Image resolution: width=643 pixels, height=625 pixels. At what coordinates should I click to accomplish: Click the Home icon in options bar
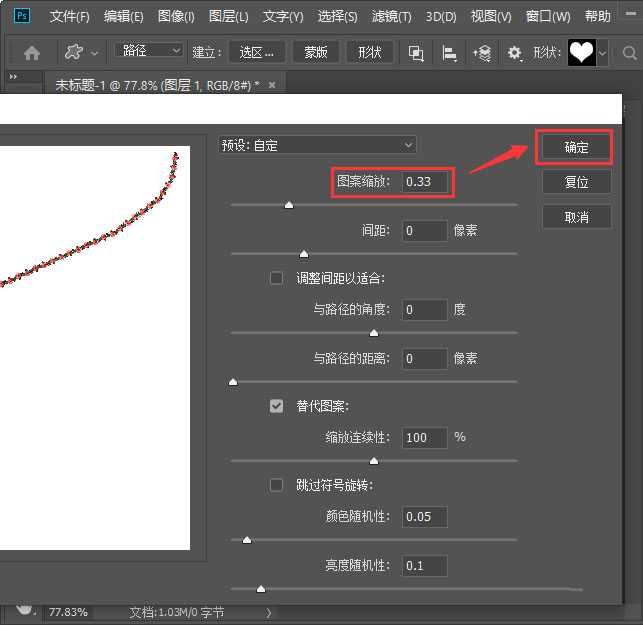[32, 53]
